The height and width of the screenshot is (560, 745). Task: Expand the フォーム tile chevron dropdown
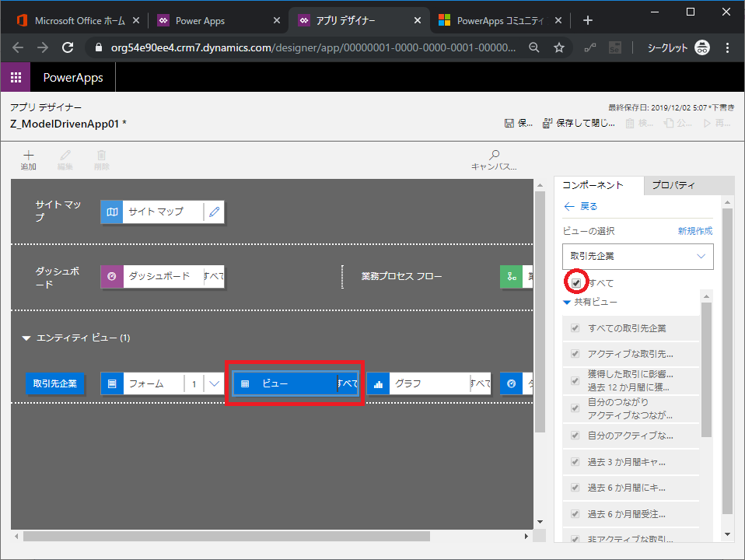pos(215,383)
